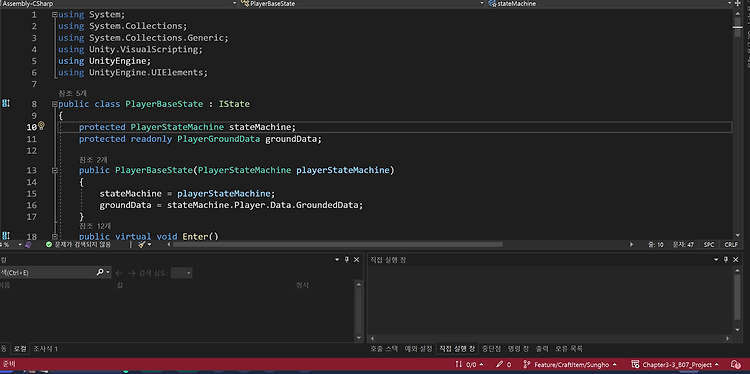Open the code cleanup profile dropdown arrow
The image size is (750, 374).
coord(149,244)
